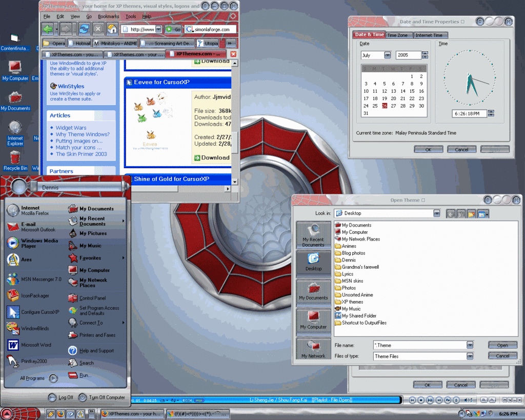Viewport: 525px width, 420px height.
Task: Click the Start button on the taskbar
Action: 20,414
